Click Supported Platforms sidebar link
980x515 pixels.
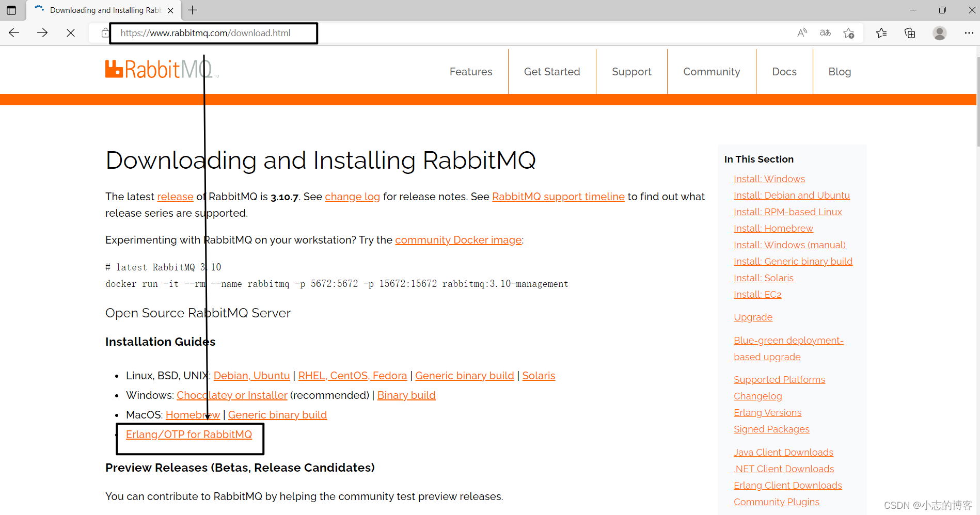coord(780,380)
